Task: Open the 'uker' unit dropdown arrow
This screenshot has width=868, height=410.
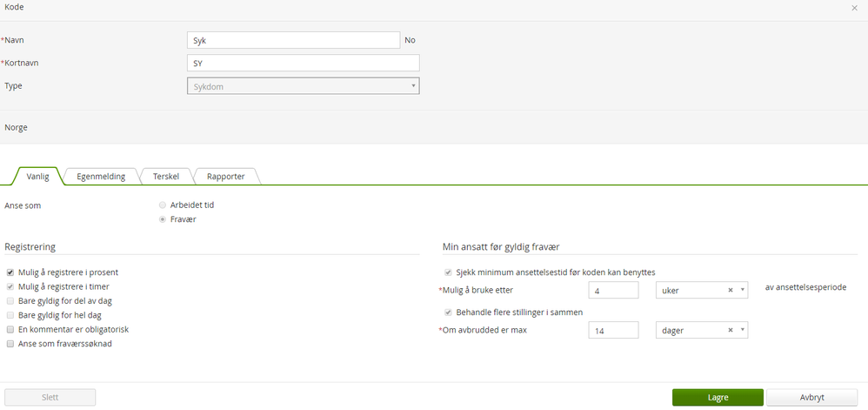Action: coord(742,290)
